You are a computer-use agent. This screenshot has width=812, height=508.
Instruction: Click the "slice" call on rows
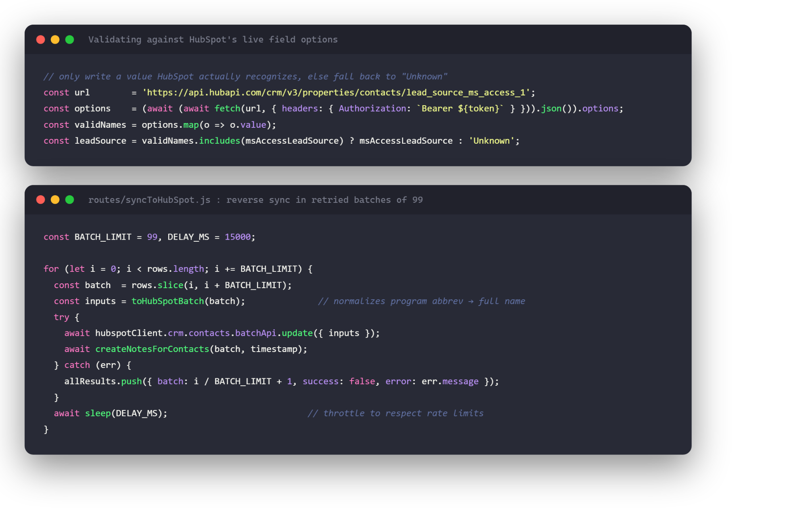click(x=170, y=285)
